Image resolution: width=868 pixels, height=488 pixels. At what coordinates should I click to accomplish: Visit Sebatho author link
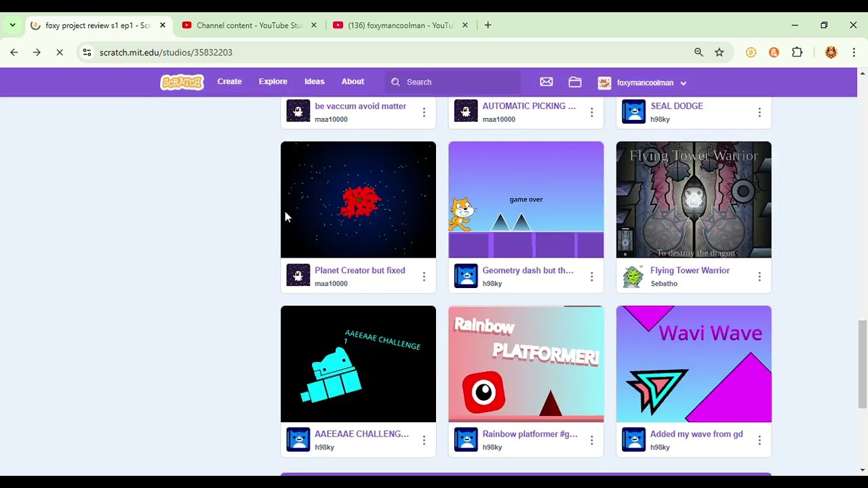click(664, 283)
